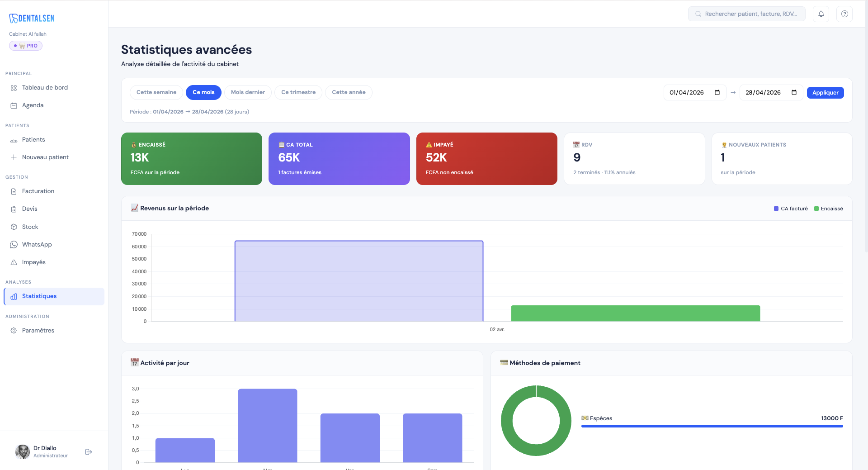Click the purple CA facturé revenue bar
The height and width of the screenshot is (470, 868).
pos(359,281)
